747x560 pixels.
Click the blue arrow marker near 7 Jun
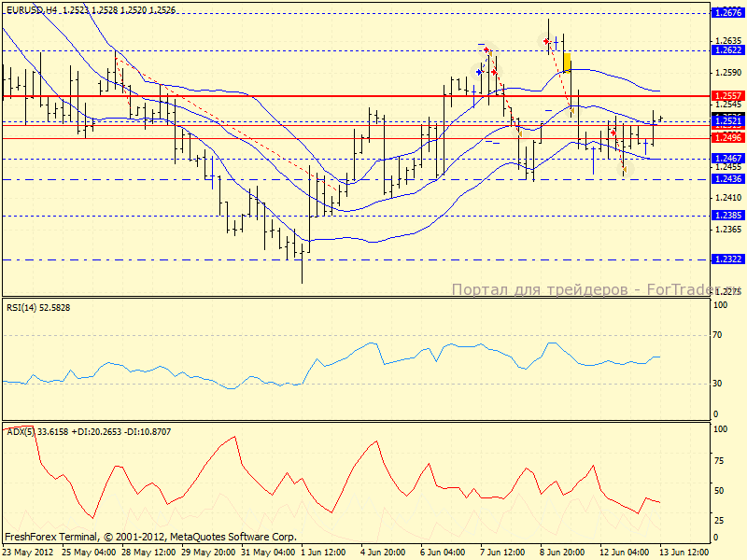479,72
